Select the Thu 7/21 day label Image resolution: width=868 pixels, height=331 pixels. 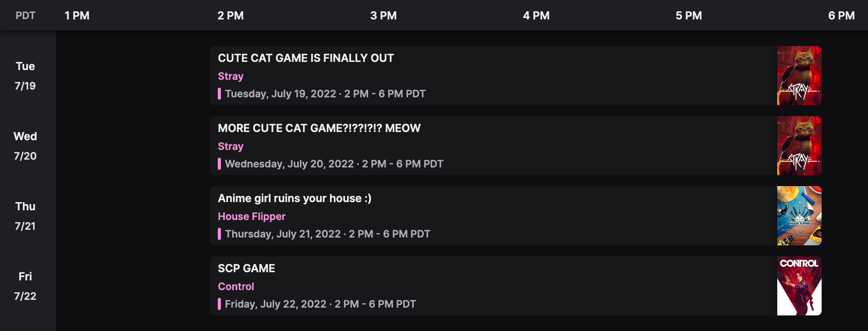(25, 216)
